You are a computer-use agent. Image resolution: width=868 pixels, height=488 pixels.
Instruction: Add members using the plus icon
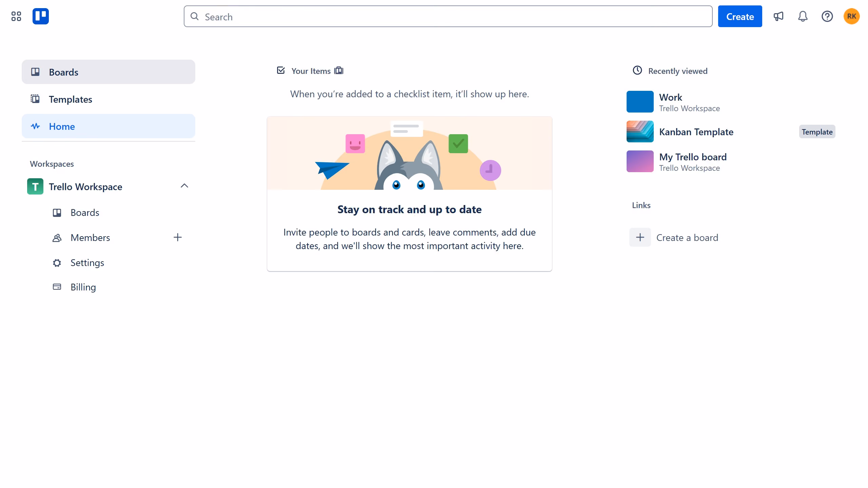click(178, 237)
